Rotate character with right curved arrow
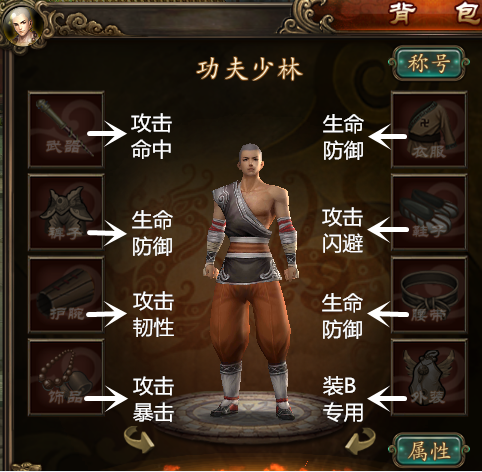 tap(362, 441)
